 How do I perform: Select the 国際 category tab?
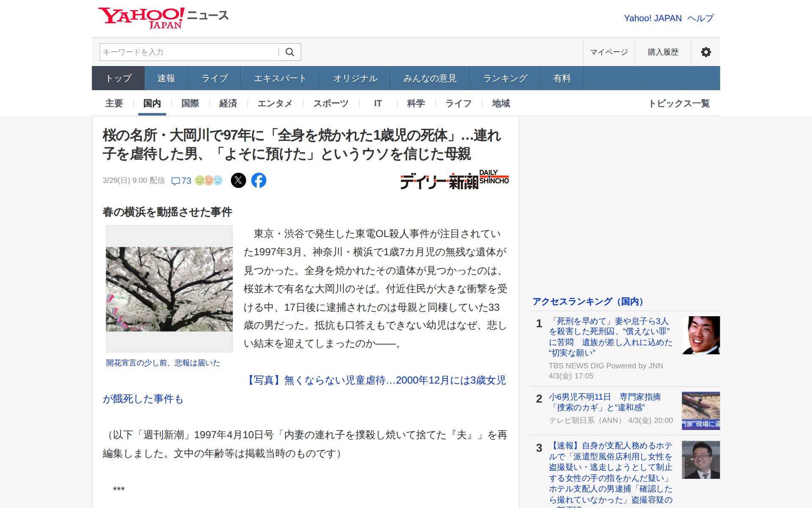point(190,103)
